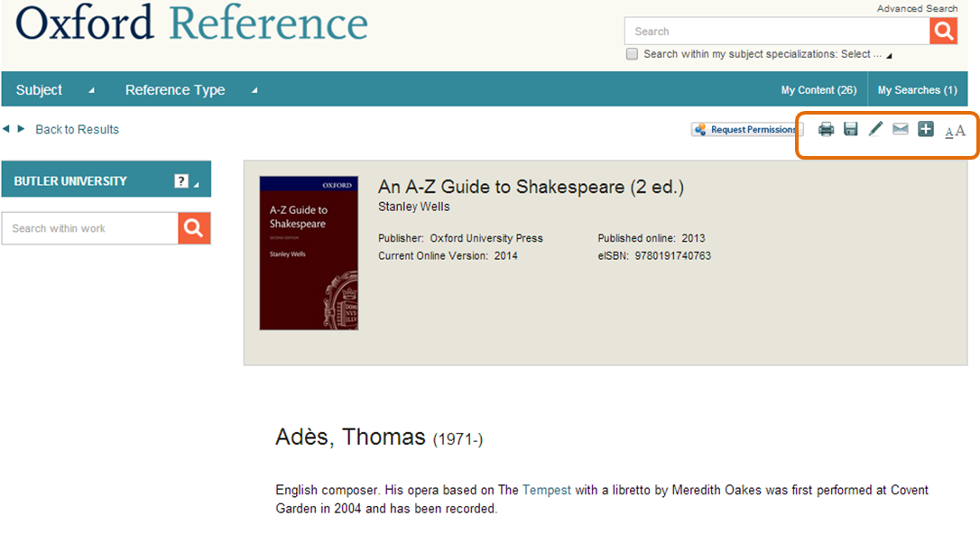Click Back to Results link
This screenshot has height=534, width=980.
[x=77, y=129]
